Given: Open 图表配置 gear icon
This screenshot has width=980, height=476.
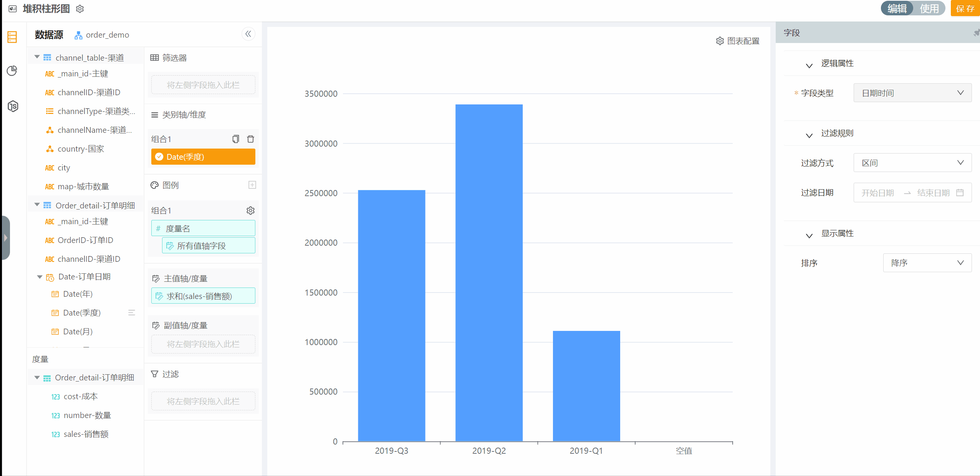Looking at the screenshot, I should click(x=720, y=41).
